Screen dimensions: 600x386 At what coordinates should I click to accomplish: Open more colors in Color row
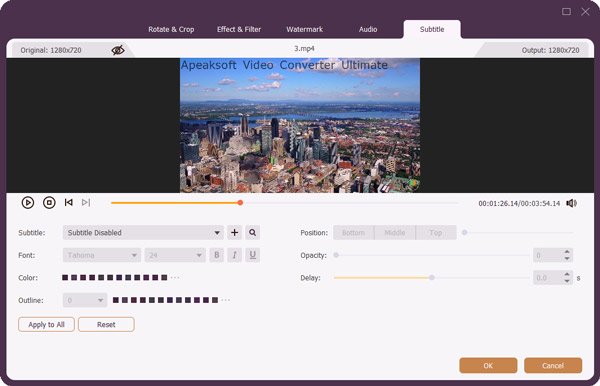coord(175,278)
